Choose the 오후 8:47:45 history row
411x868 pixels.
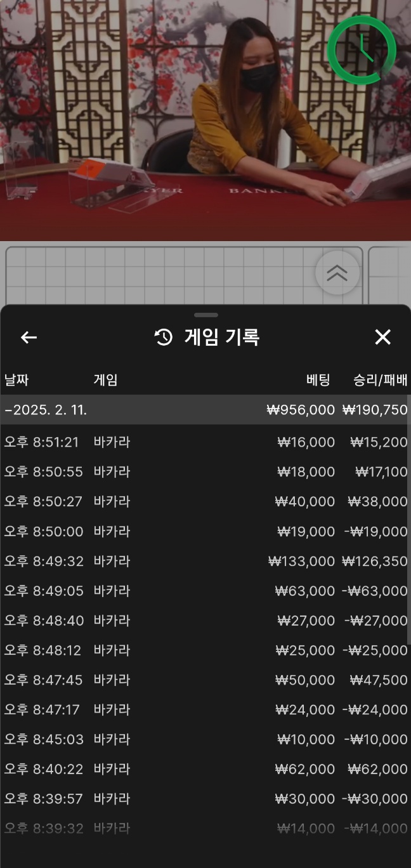pos(205,680)
